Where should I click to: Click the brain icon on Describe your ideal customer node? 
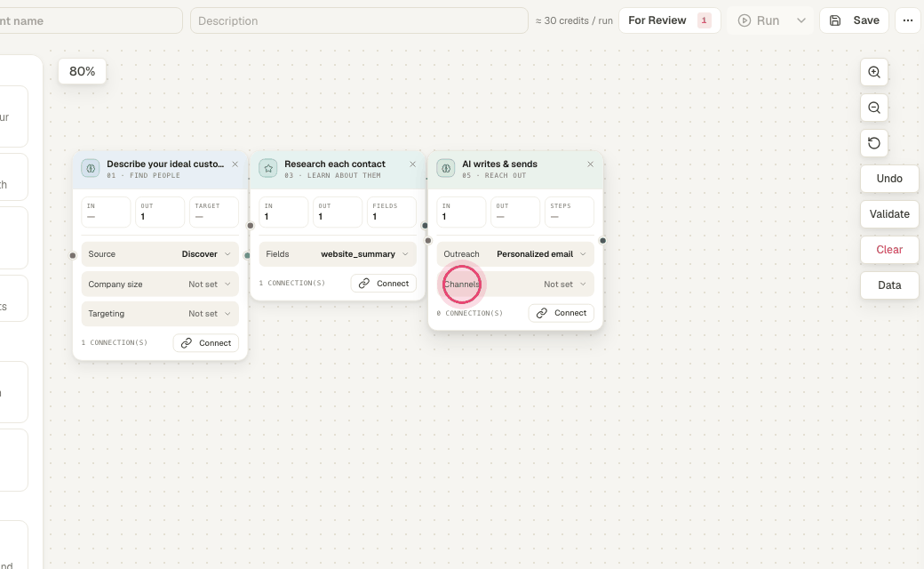coord(90,168)
